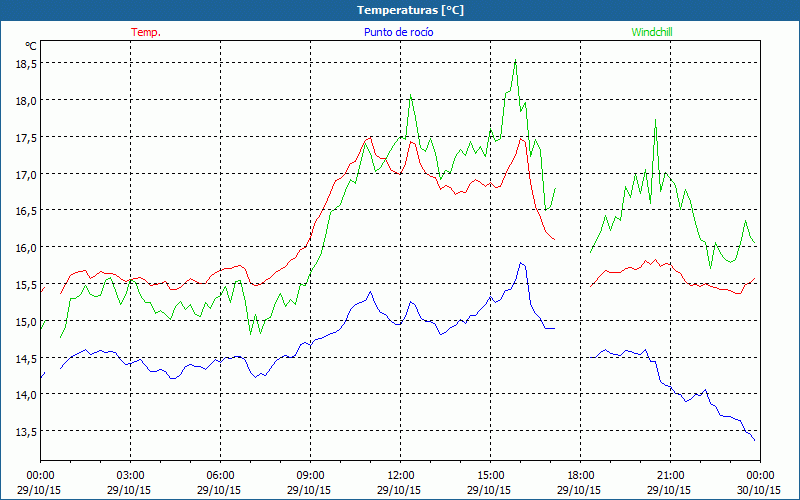The height and width of the screenshot is (500, 800).
Task: Click the 15,0 y-axis value
Action: [x=26, y=321]
